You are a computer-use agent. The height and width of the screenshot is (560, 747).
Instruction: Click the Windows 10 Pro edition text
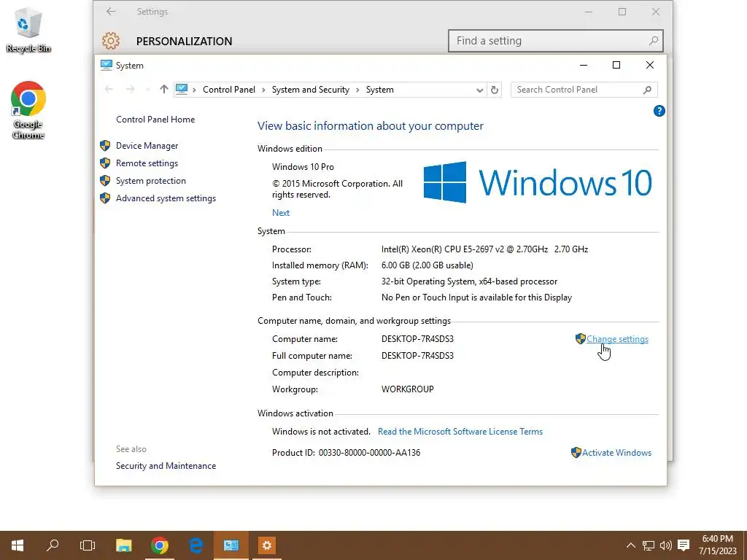303,167
